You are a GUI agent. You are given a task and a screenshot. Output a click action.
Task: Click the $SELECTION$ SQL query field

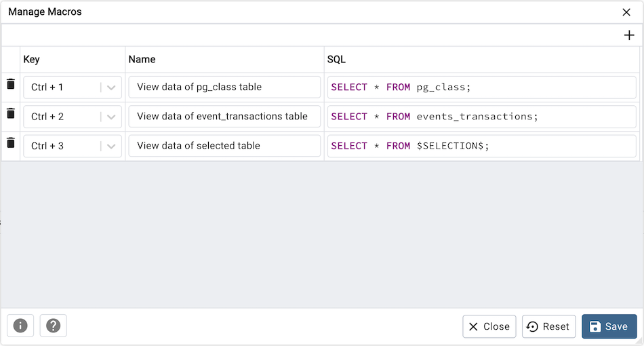[x=481, y=146]
